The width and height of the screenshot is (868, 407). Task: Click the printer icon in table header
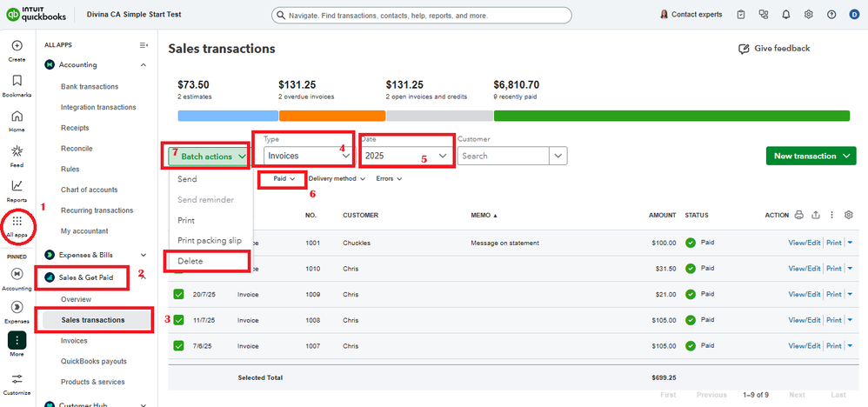coord(798,215)
